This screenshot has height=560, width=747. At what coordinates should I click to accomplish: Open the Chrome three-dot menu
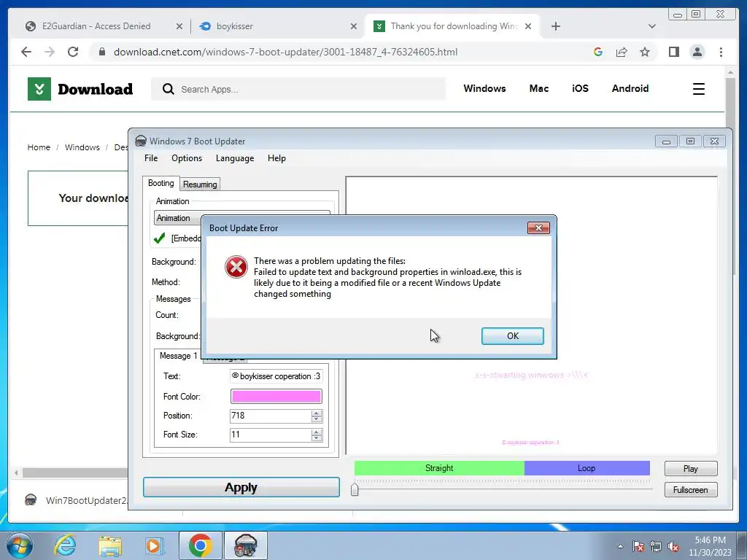coord(721,52)
